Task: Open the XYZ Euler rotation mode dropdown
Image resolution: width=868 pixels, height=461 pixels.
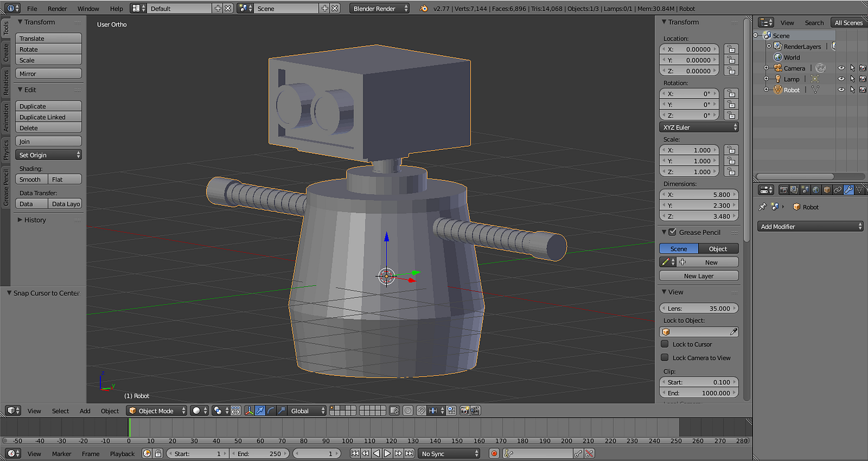Action: pyautogui.click(x=699, y=127)
